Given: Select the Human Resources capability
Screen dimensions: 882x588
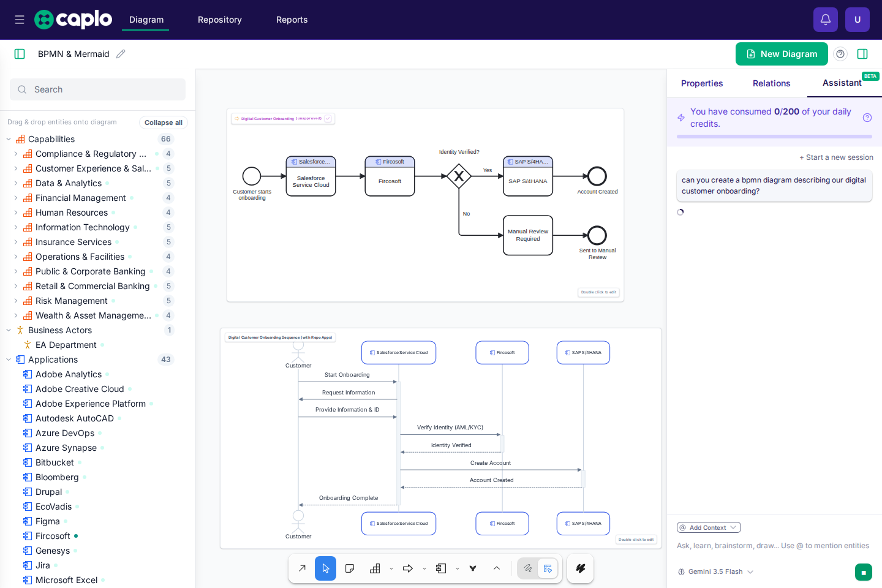Looking at the screenshot, I should click(x=72, y=213).
